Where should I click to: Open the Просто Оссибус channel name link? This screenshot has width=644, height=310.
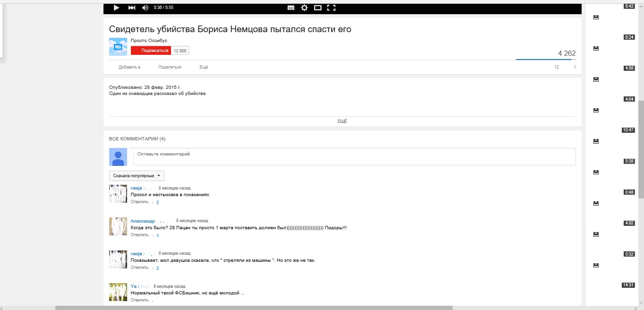[x=149, y=41]
